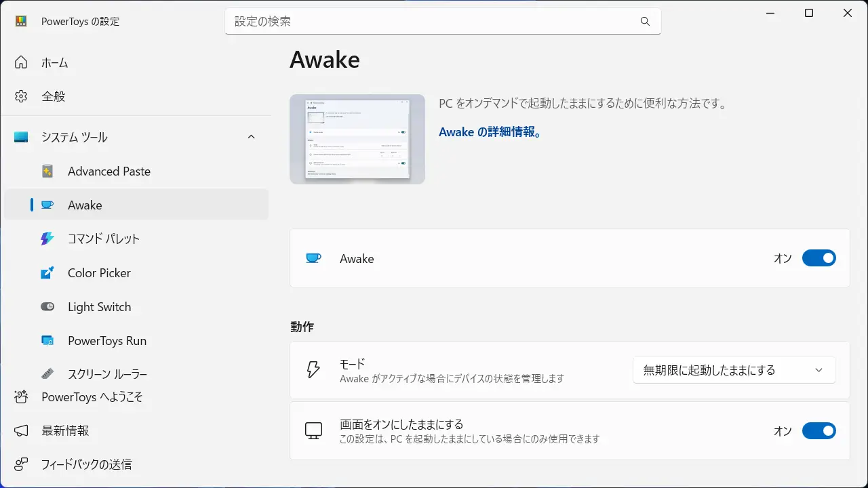Click the Awake preview thumbnail image
The image size is (868, 488).
pyautogui.click(x=357, y=139)
